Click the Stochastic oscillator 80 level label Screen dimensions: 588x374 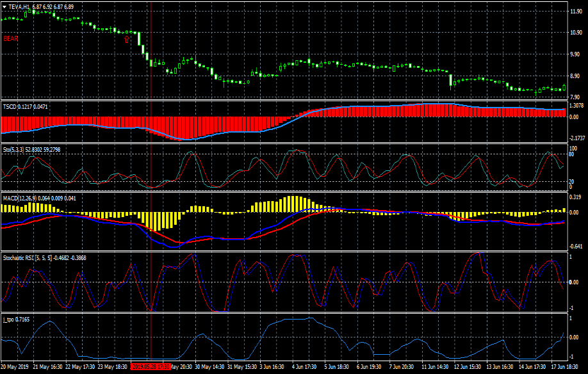tap(571, 154)
